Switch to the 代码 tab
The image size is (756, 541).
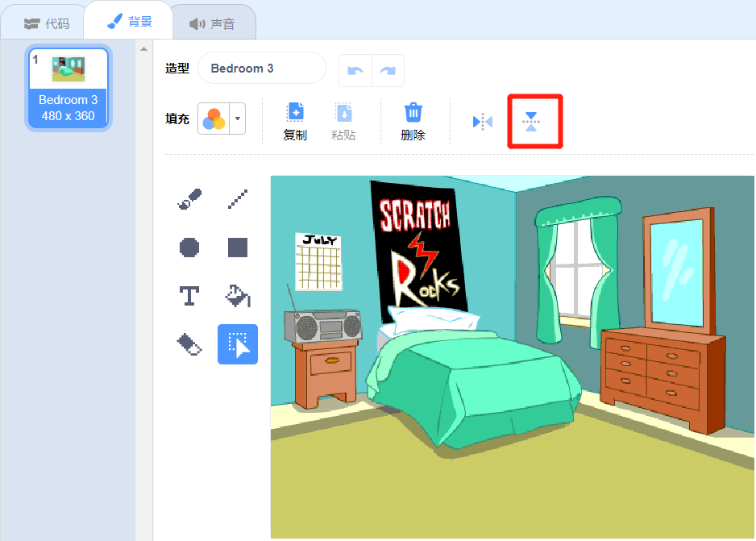click(47, 23)
